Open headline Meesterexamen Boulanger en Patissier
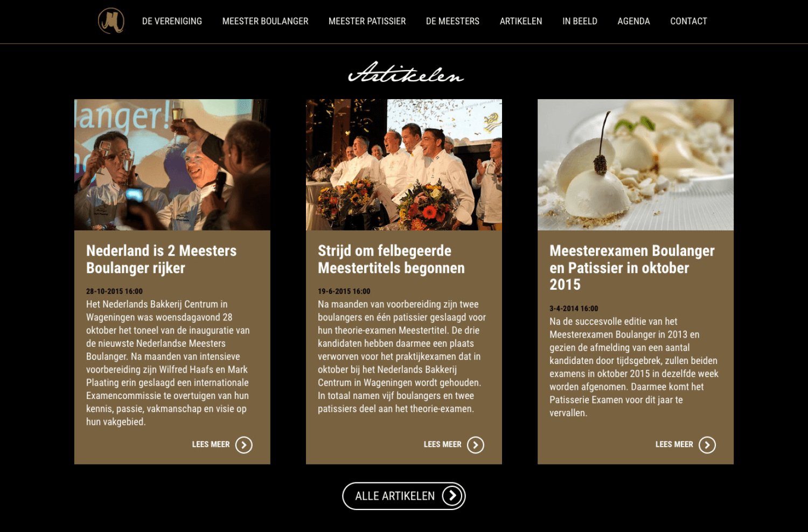This screenshot has height=532, width=808. (632, 268)
